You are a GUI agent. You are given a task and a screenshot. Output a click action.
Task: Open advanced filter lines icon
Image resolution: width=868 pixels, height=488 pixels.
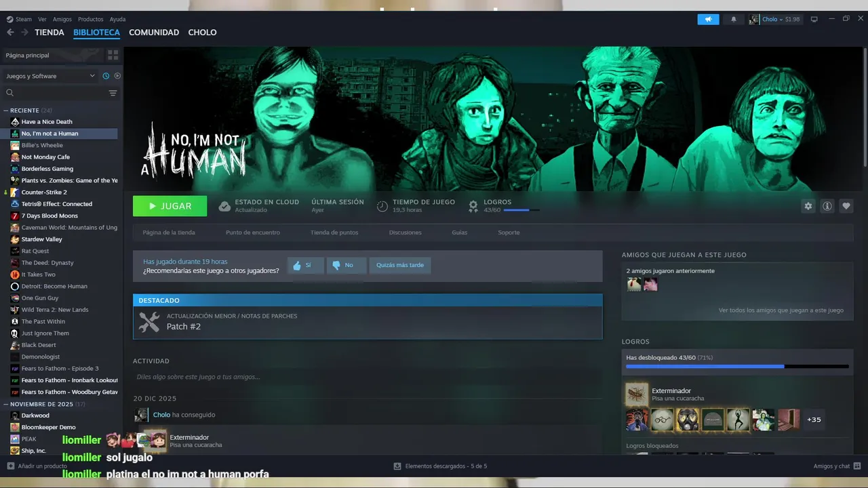point(113,93)
